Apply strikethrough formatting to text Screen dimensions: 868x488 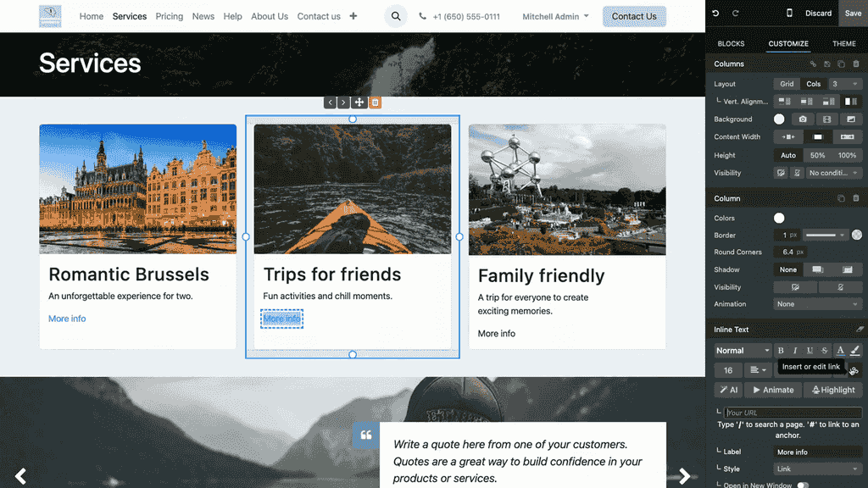825,351
